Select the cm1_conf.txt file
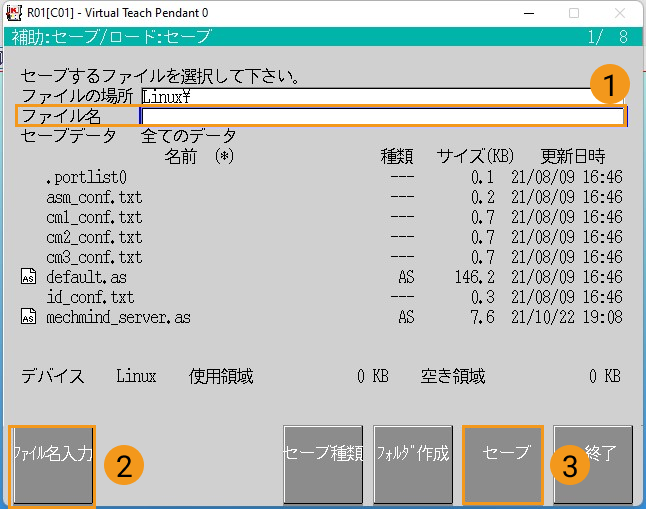Image resolution: width=646 pixels, height=509 pixels. [x=94, y=217]
